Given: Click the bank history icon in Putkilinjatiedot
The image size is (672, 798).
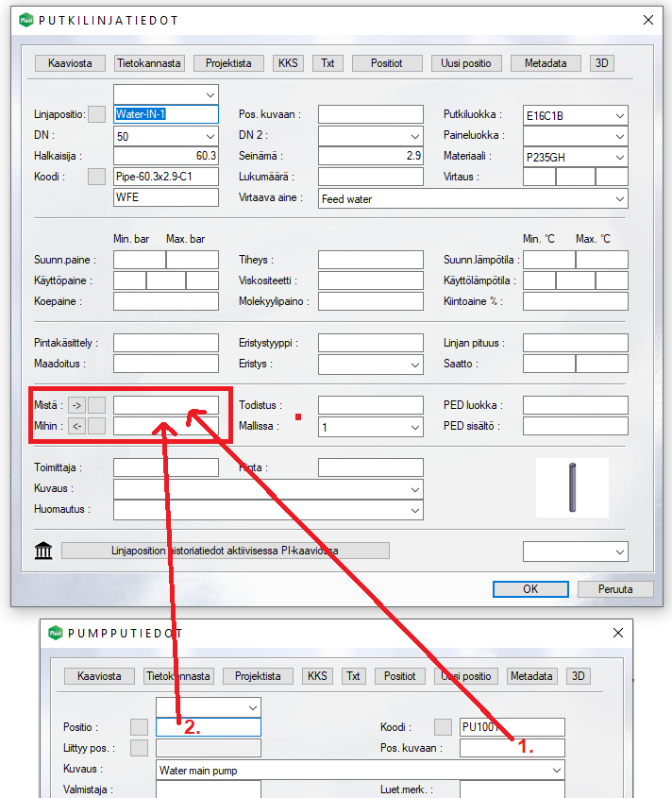Looking at the screenshot, I should (x=43, y=551).
